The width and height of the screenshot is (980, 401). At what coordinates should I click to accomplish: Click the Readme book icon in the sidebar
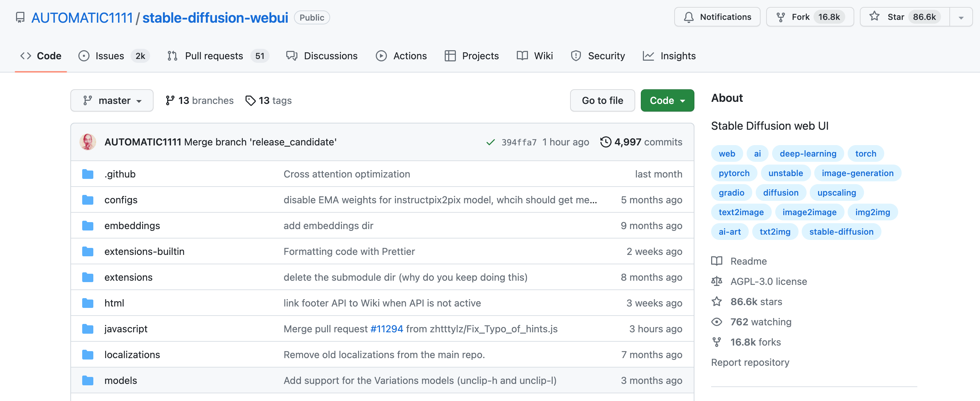[x=717, y=261]
